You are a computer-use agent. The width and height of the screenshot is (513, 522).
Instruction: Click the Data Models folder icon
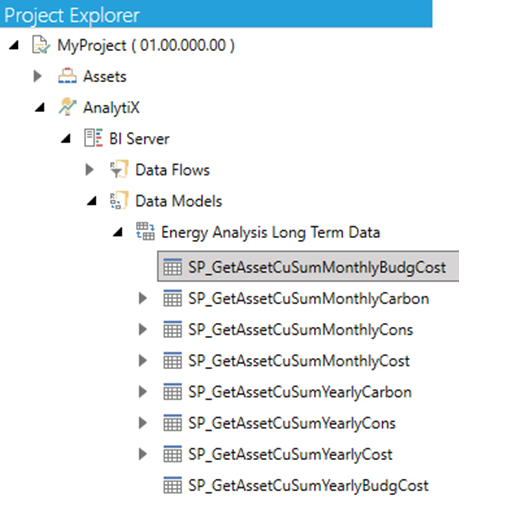pyautogui.click(x=119, y=201)
